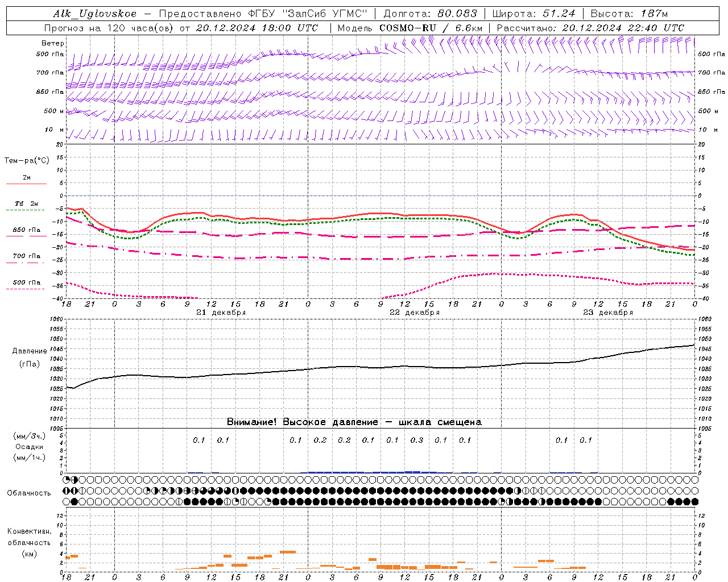Click the elevation label Высота: 187м
This screenshot has width=728, height=582.
click(x=629, y=14)
